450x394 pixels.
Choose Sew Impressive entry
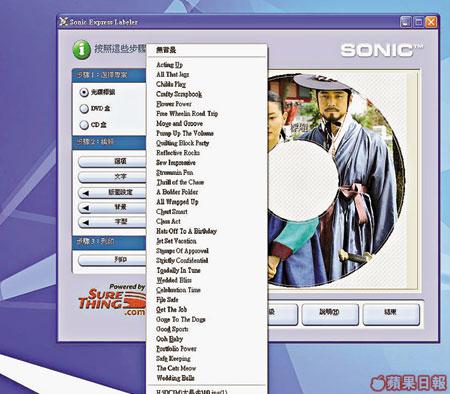207,163
